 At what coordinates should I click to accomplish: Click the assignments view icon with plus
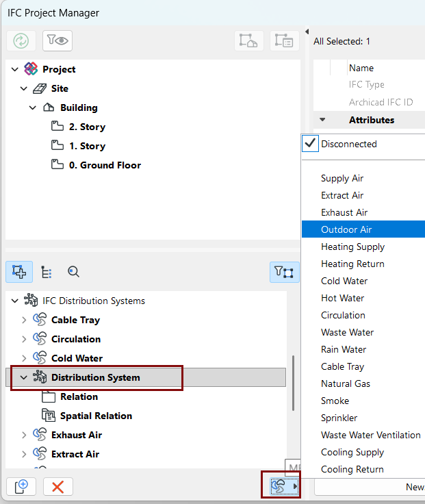[19, 272]
